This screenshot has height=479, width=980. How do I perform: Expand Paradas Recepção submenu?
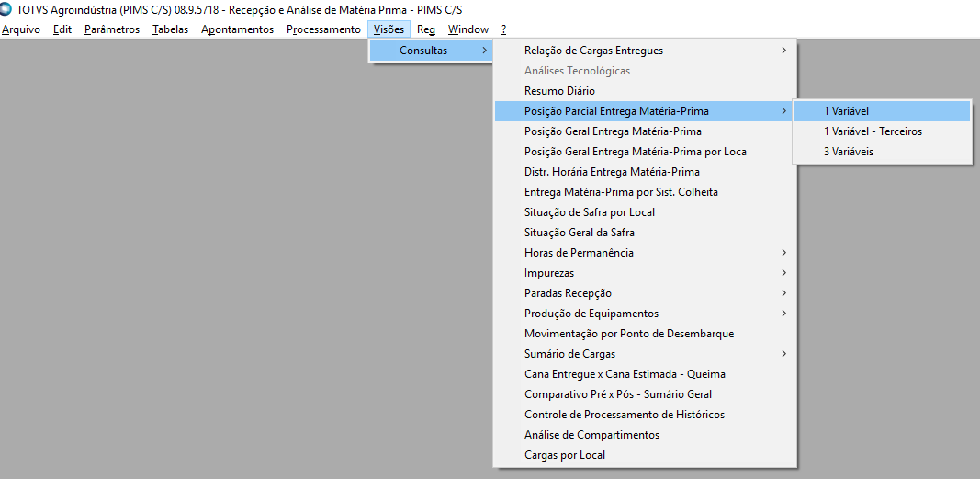pyautogui.click(x=645, y=293)
